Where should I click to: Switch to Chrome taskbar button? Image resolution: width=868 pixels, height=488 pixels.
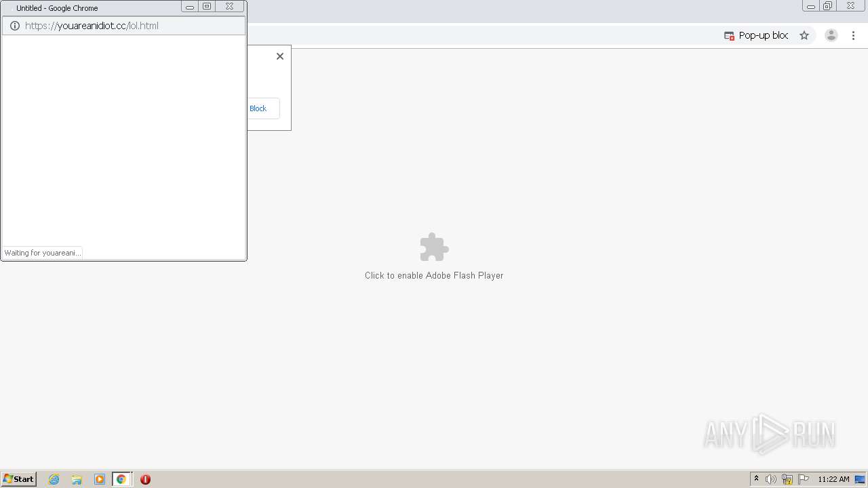(x=121, y=479)
